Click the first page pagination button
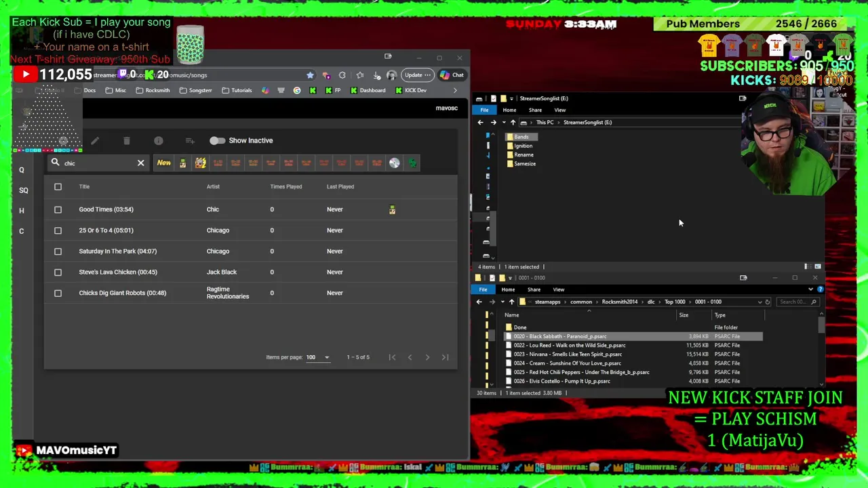 pyautogui.click(x=392, y=357)
